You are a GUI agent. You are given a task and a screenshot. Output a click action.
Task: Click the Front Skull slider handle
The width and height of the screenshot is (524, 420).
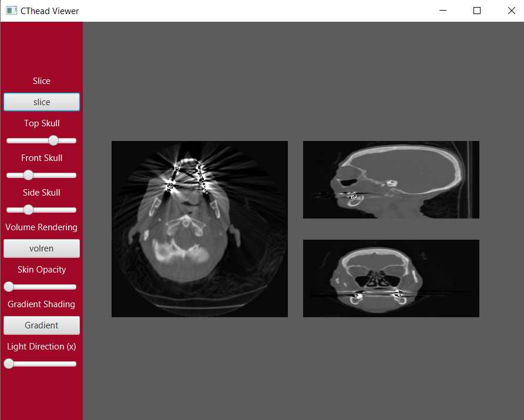28,174
